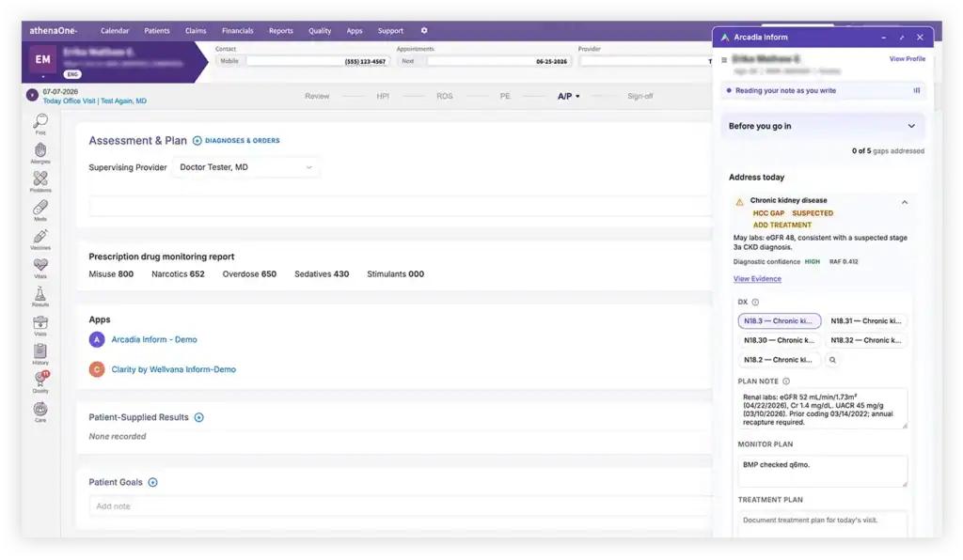This screenshot has height=560, width=963.
Task: Switch to the HPI stage tab
Action: [x=383, y=96]
